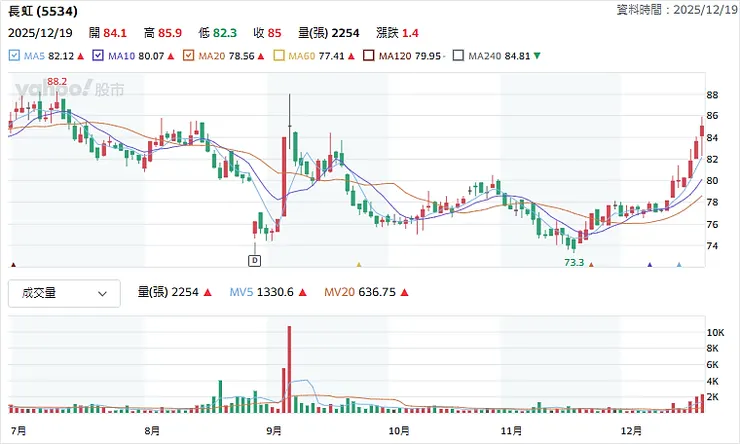This screenshot has height=444, width=740.
Task: Click the MA10 80.07 value
Action: (x=151, y=56)
